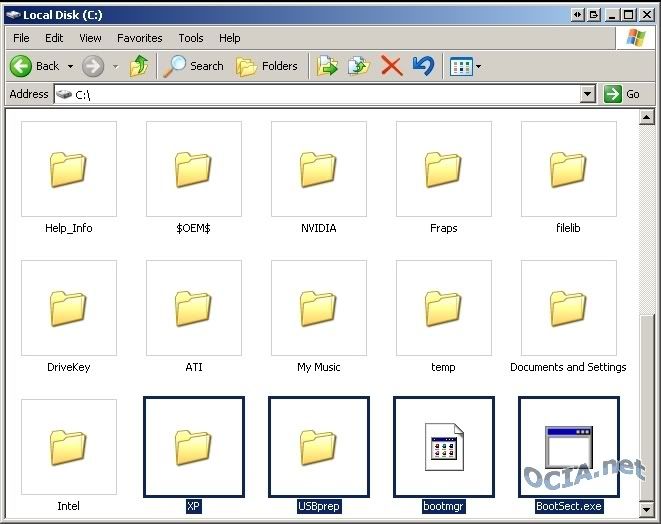Select the Documents and Settings folder
This screenshot has width=661, height=524.
coord(568,308)
